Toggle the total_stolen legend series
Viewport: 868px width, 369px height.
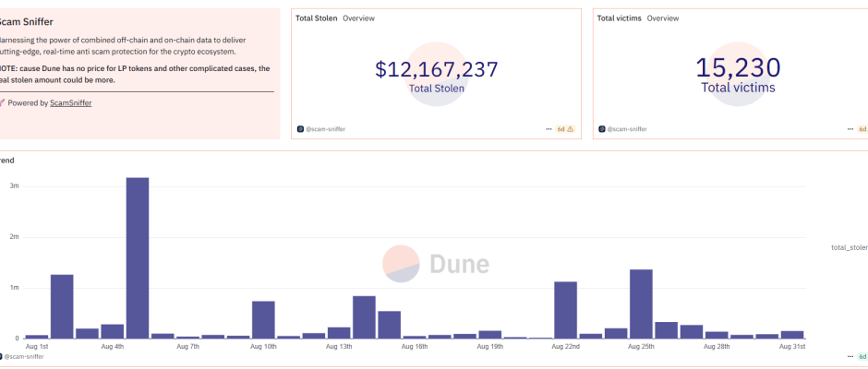tap(849, 247)
